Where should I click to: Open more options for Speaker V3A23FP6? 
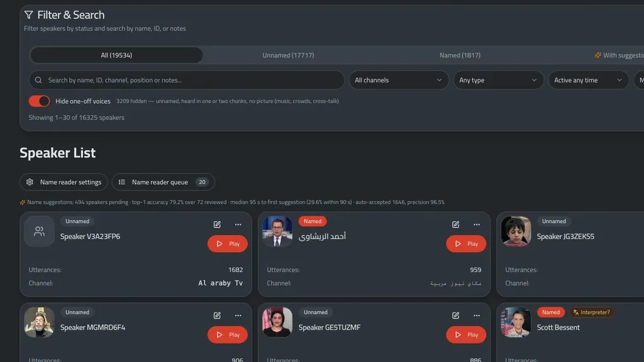(x=238, y=224)
